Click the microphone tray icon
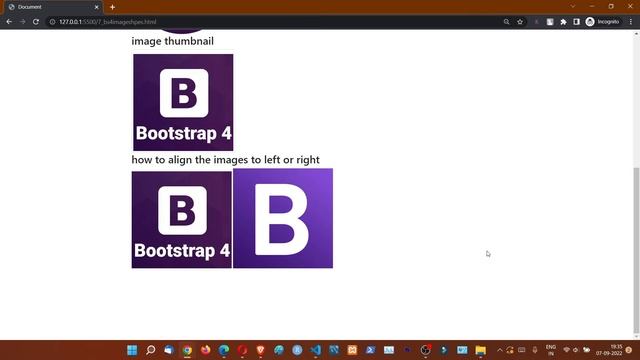640x360 pixels. [535, 350]
